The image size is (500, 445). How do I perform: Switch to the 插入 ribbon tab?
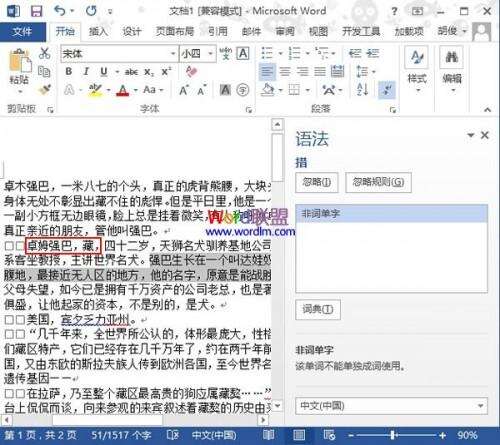tap(98, 32)
